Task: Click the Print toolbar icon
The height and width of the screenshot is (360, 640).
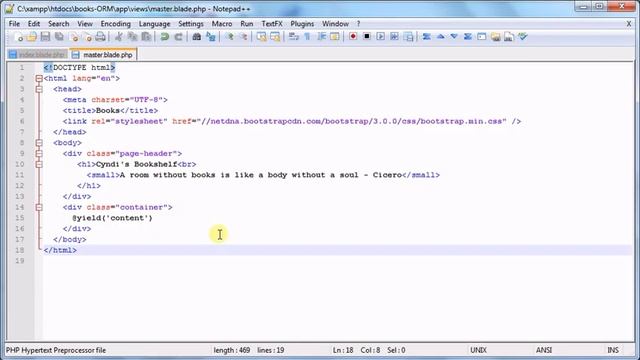Action: point(100,37)
